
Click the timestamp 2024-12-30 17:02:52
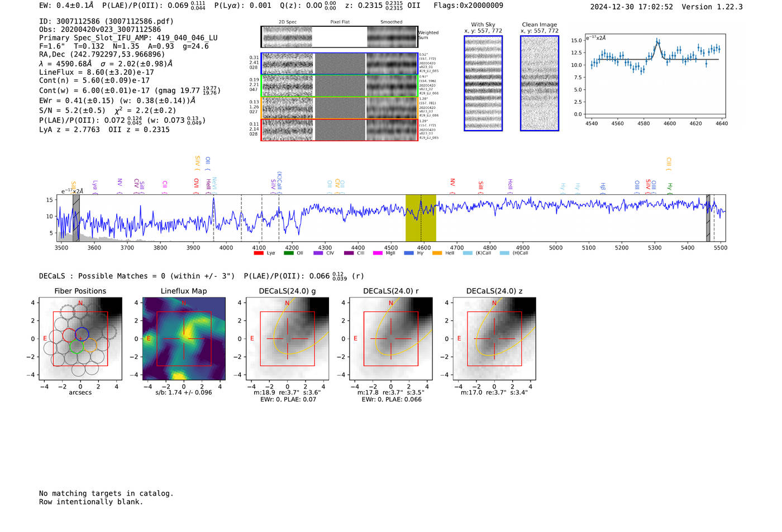tap(632, 7)
